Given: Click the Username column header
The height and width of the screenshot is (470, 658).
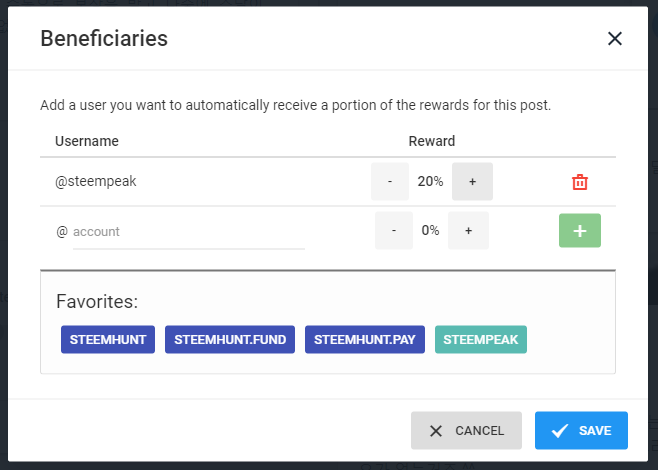Looking at the screenshot, I should coord(87,141).
